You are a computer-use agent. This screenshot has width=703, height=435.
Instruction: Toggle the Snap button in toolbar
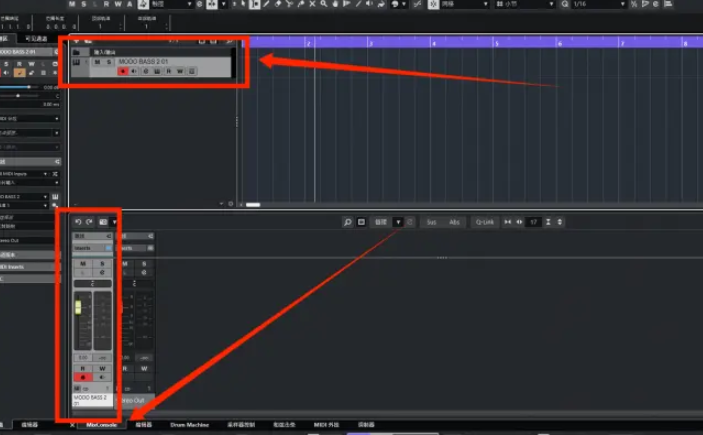(x=433, y=4)
